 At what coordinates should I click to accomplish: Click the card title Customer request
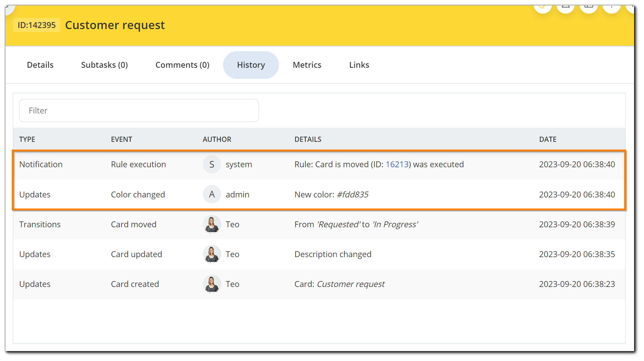point(115,25)
